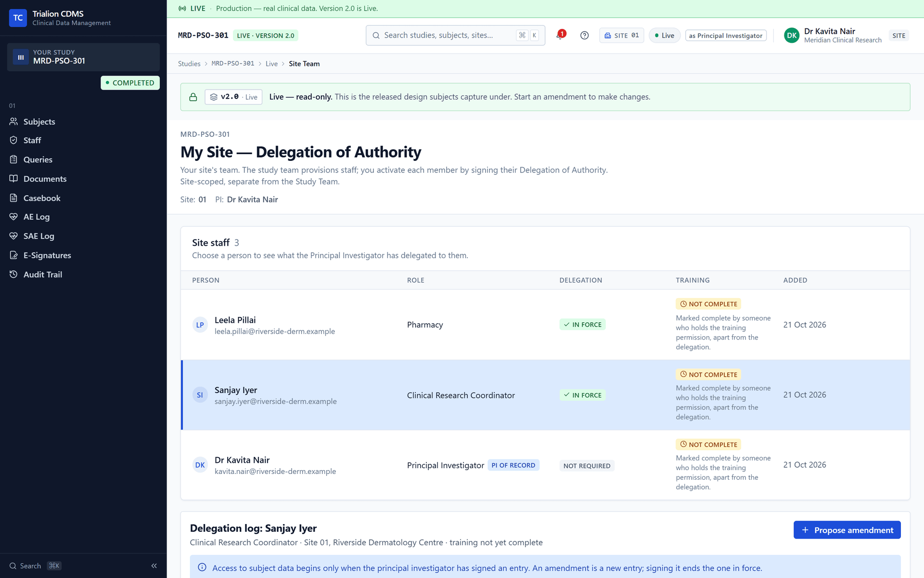The height and width of the screenshot is (578, 924).
Task: Open Casebook in the sidebar
Action: tap(83, 198)
